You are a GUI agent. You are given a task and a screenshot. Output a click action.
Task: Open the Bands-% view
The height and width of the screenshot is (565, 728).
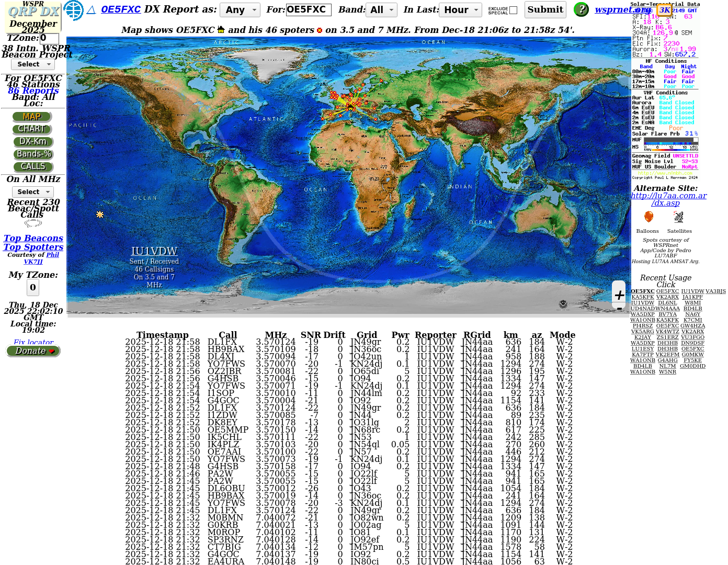click(x=33, y=154)
